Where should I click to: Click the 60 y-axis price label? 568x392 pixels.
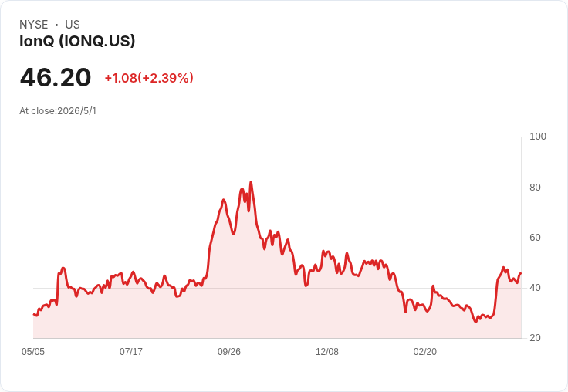[535, 238]
